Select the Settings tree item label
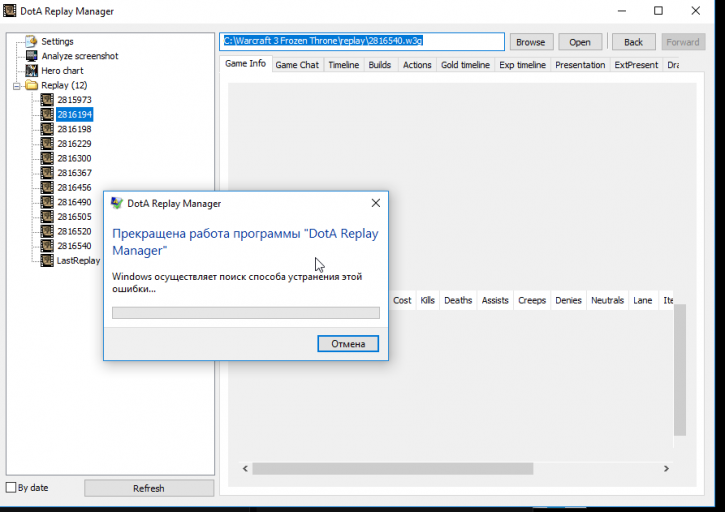 point(57,42)
